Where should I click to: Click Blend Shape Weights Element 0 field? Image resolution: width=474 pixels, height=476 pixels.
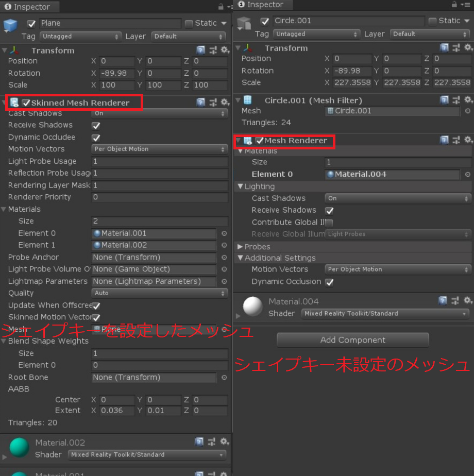159,365
